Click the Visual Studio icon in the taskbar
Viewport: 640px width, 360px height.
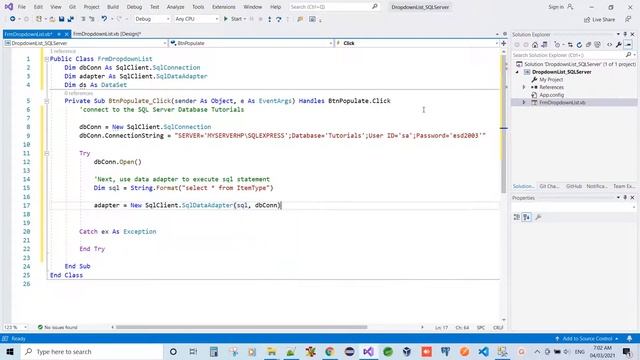click(368, 351)
